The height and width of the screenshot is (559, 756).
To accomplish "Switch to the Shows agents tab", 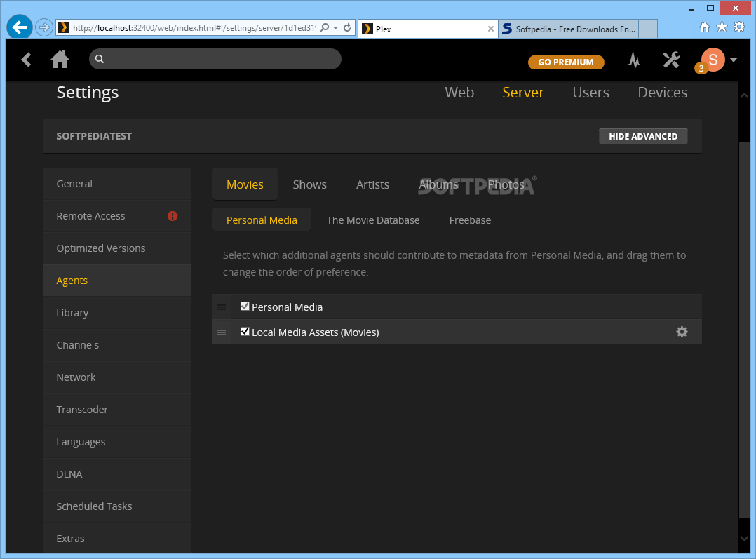I will pos(309,184).
